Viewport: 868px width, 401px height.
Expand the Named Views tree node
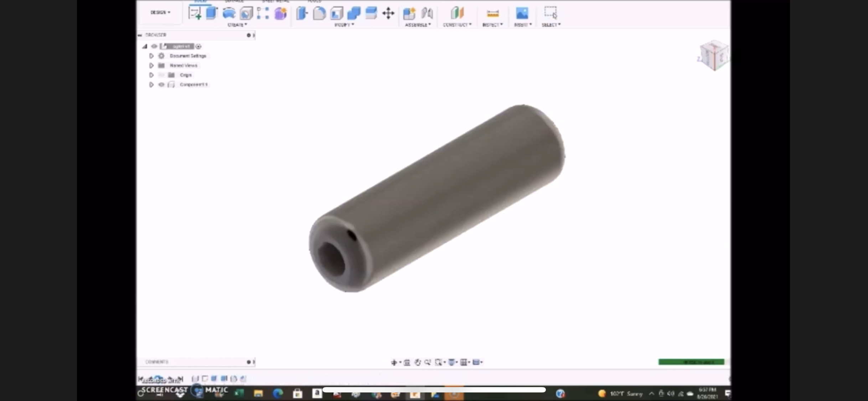click(x=151, y=66)
